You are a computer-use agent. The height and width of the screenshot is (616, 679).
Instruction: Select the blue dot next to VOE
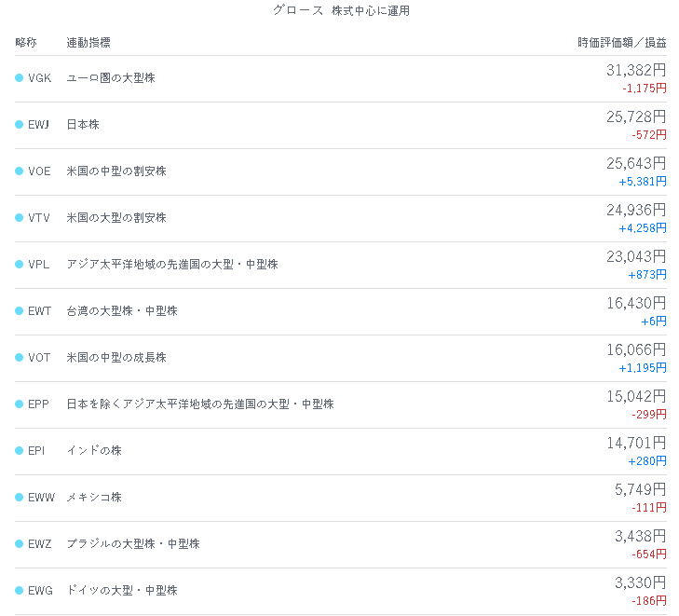tap(19, 171)
